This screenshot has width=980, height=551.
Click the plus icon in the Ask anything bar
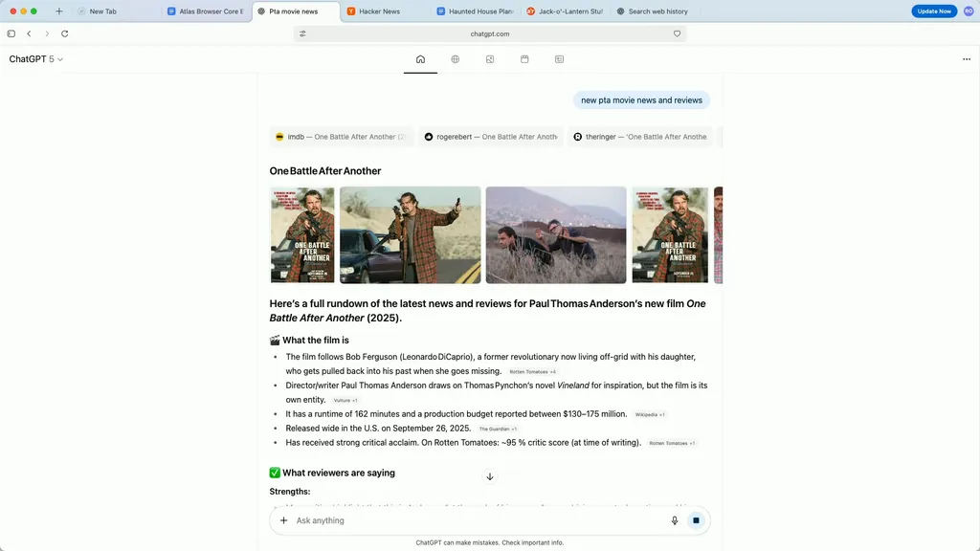pyautogui.click(x=283, y=519)
